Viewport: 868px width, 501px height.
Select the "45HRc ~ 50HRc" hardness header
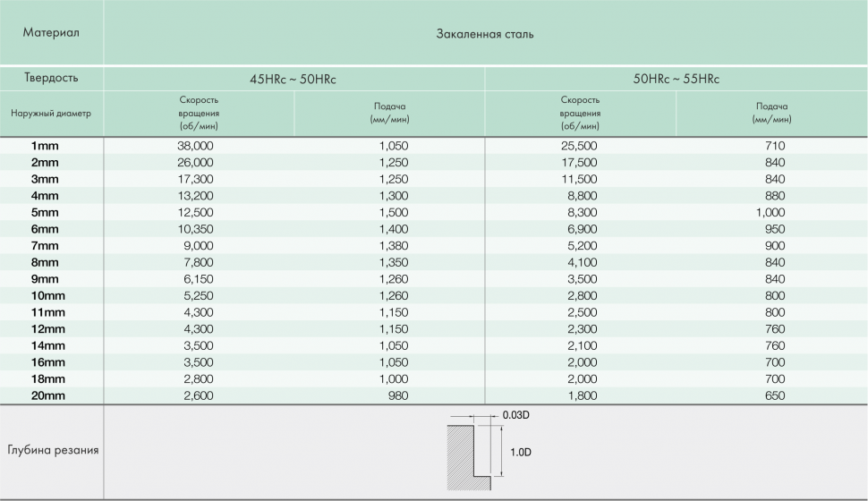click(x=293, y=79)
